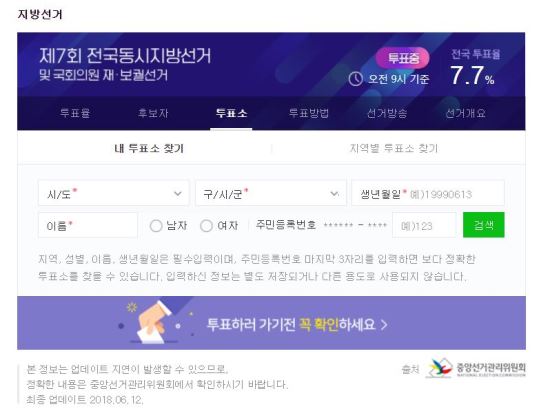The width and height of the screenshot is (550, 411).
Task: Go to the 투표방법 tab
Action: coord(309,113)
